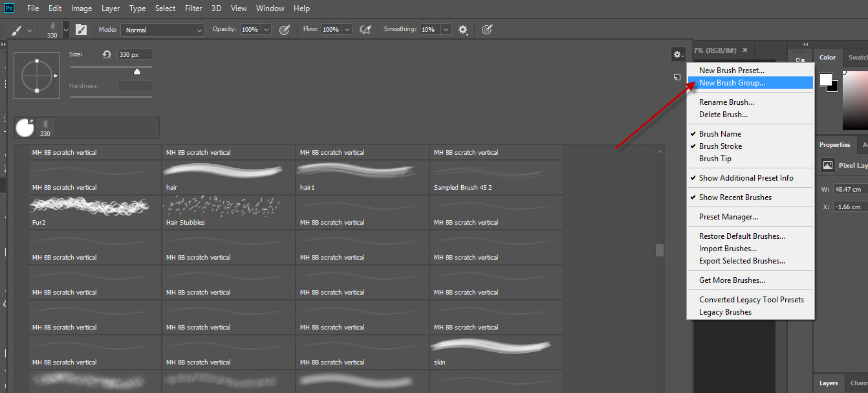868x393 pixels.
Task: Open the View menu
Action: [x=239, y=8]
